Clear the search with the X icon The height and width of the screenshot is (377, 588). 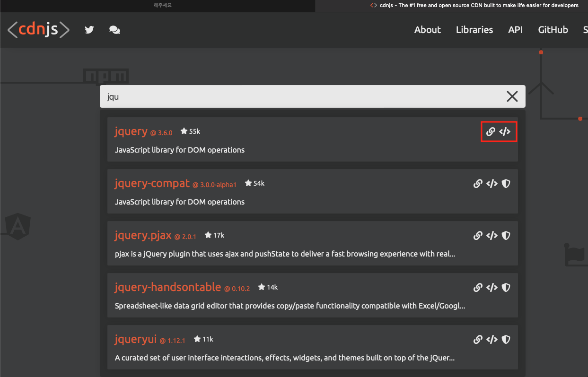tap(512, 96)
